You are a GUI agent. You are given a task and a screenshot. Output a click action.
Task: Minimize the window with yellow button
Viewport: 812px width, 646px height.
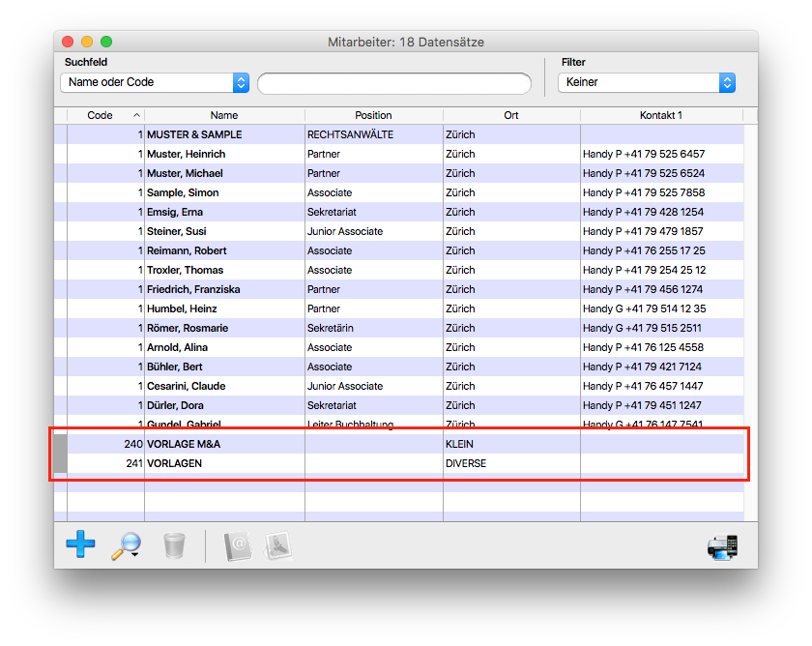[87, 42]
